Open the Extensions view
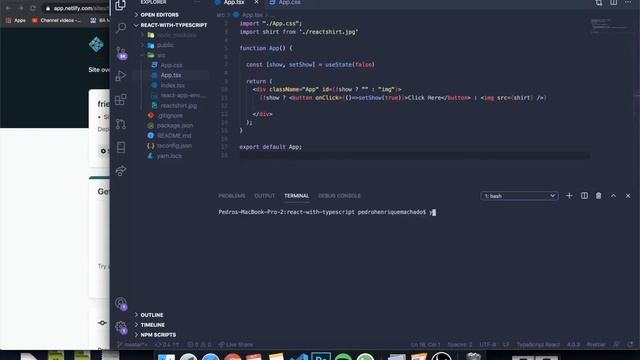Screen dimensions: 640x360 tap(121, 99)
